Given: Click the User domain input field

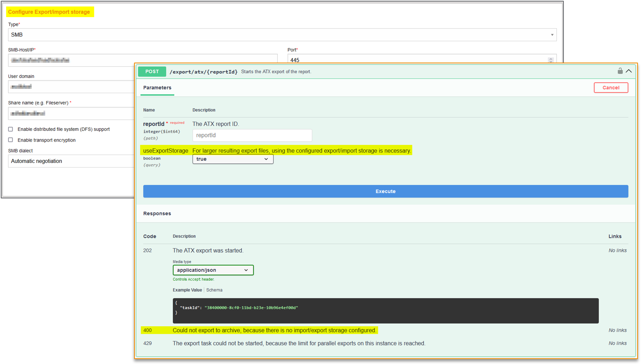Looking at the screenshot, I should [71, 87].
